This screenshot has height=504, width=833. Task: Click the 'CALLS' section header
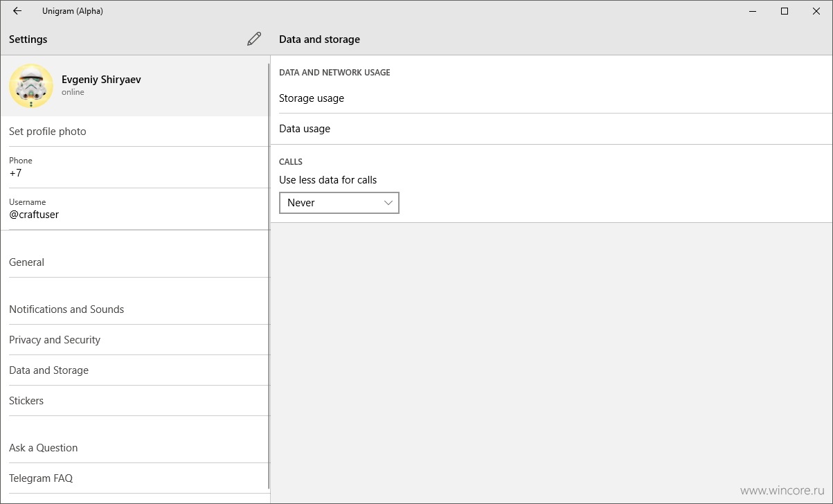click(x=291, y=161)
